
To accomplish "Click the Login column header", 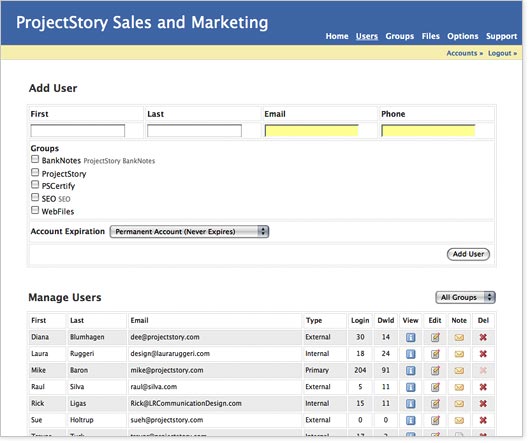I will (x=360, y=321).
